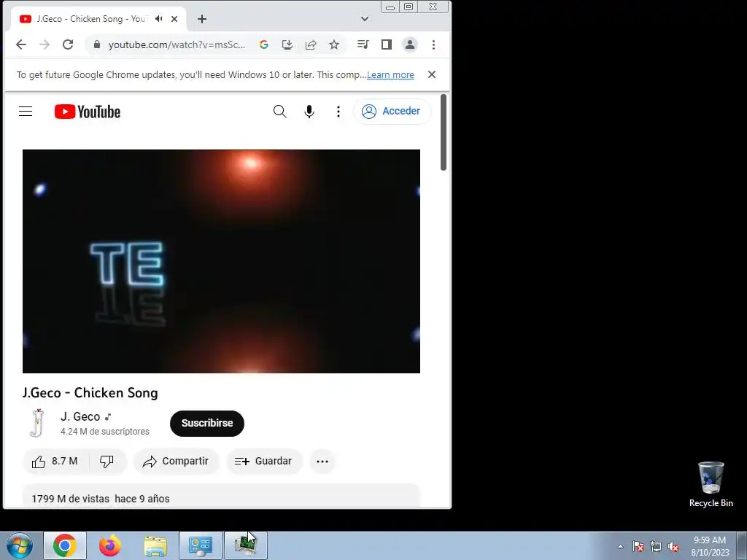Reload the YouTube page

pos(68,44)
